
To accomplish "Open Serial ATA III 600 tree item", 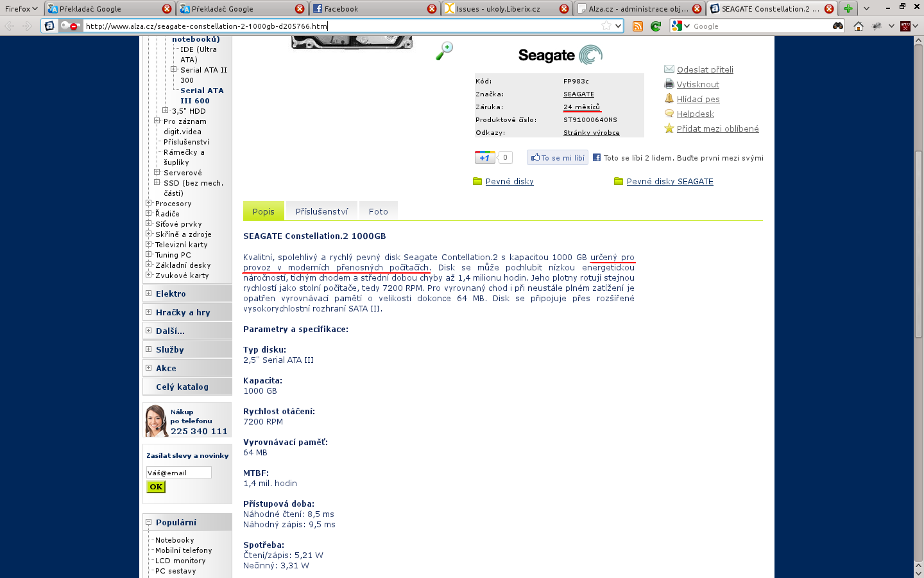I will point(202,96).
